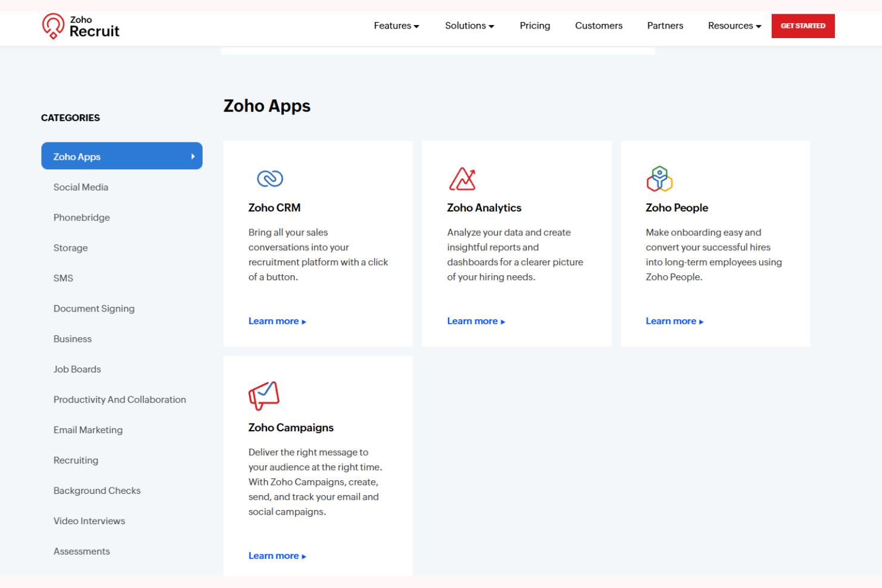
Task: Open the Partners page from the navigation
Action: pyautogui.click(x=665, y=26)
